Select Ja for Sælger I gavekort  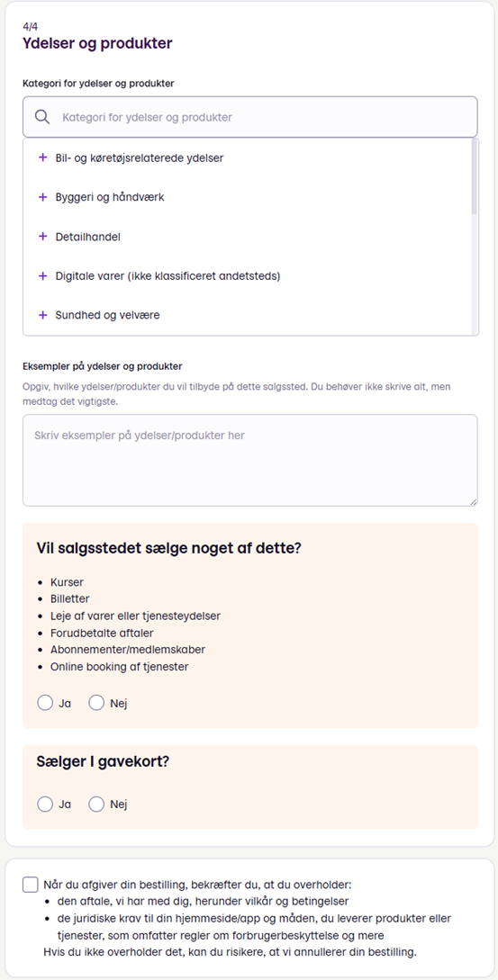click(x=45, y=805)
